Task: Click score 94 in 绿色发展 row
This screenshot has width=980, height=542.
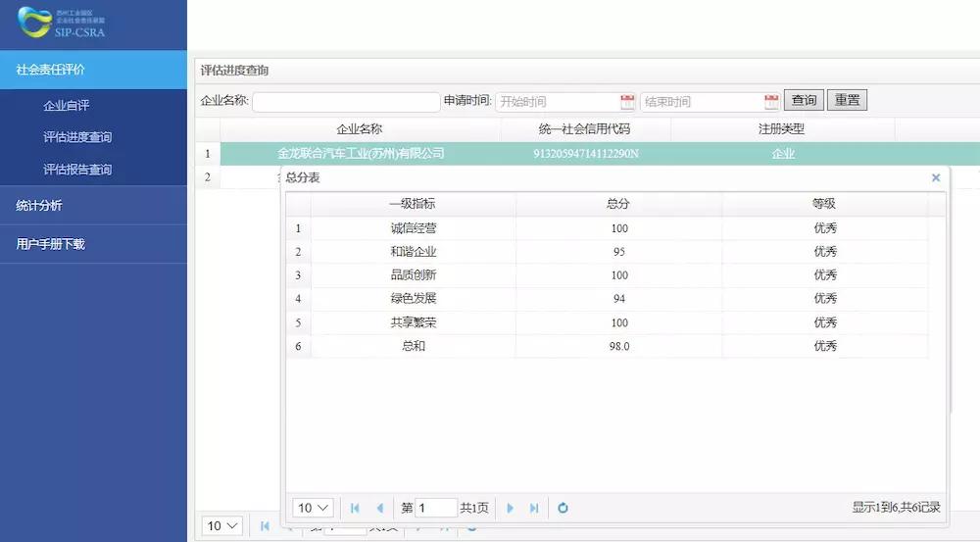Action: click(618, 299)
